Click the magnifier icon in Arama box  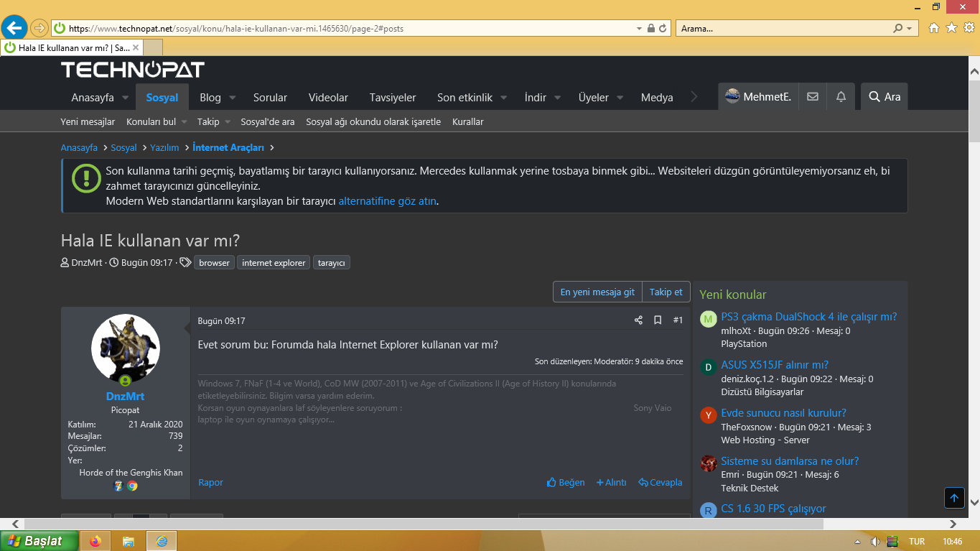coord(897,29)
